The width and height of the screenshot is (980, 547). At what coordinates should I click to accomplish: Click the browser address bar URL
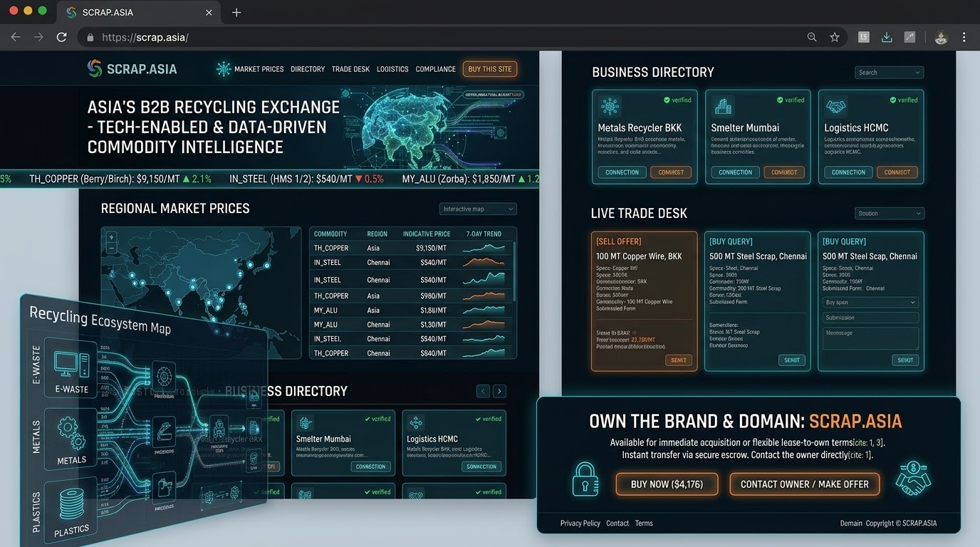tap(145, 37)
